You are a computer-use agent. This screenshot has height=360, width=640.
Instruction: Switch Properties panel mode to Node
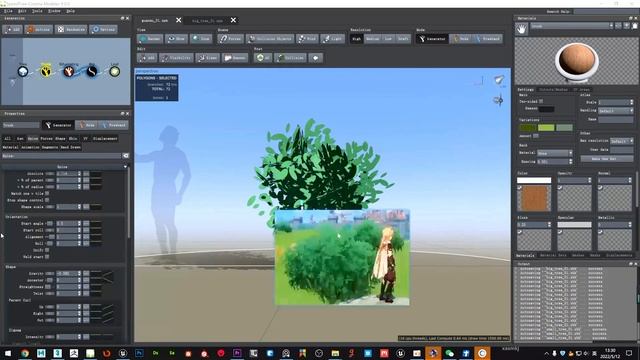pos(87,125)
